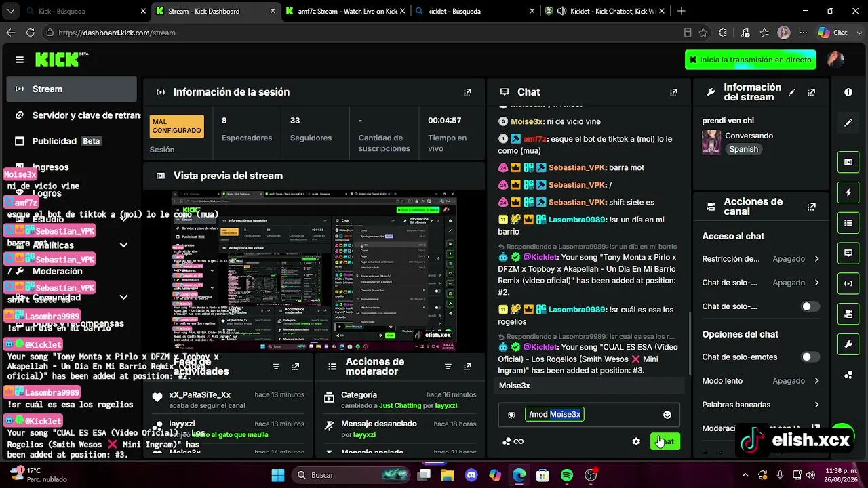Open the emoji picker in chat input
The width and height of the screenshot is (868, 488).
(x=667, y=415)
